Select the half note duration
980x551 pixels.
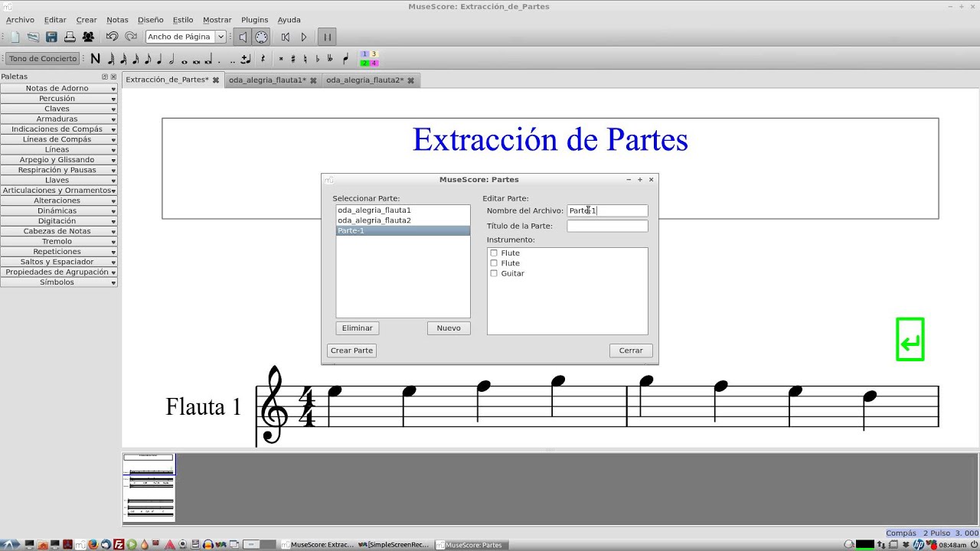click(171, 58)
